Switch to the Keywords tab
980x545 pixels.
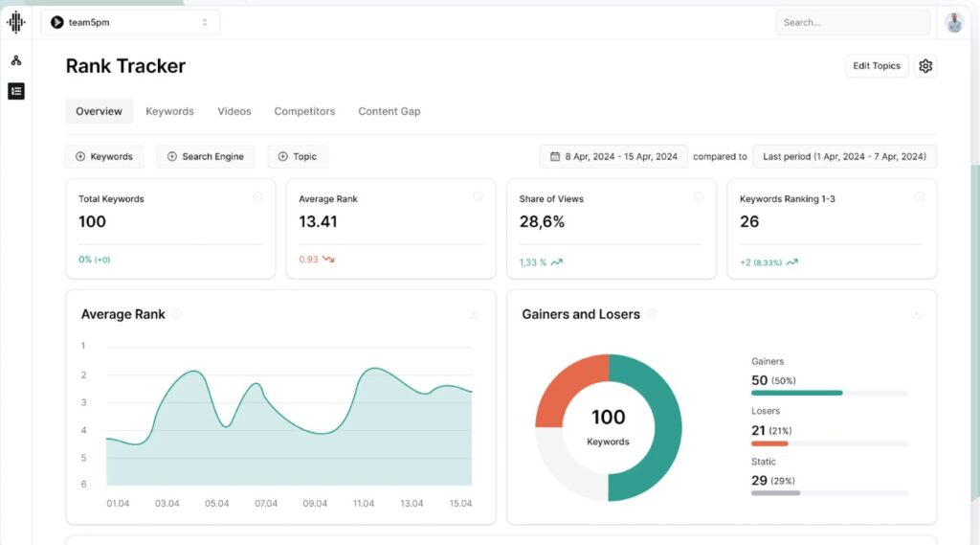coord(169,111)
